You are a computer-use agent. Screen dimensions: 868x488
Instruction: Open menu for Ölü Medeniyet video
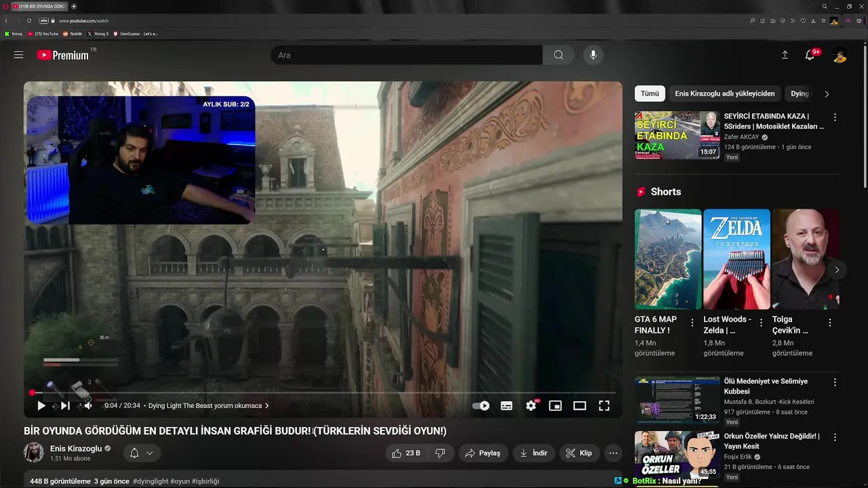click(x=835, y=382)
